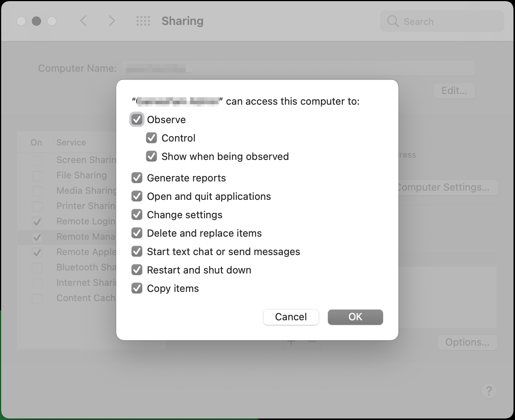Uncheck Change settings permission

(137, 215)
